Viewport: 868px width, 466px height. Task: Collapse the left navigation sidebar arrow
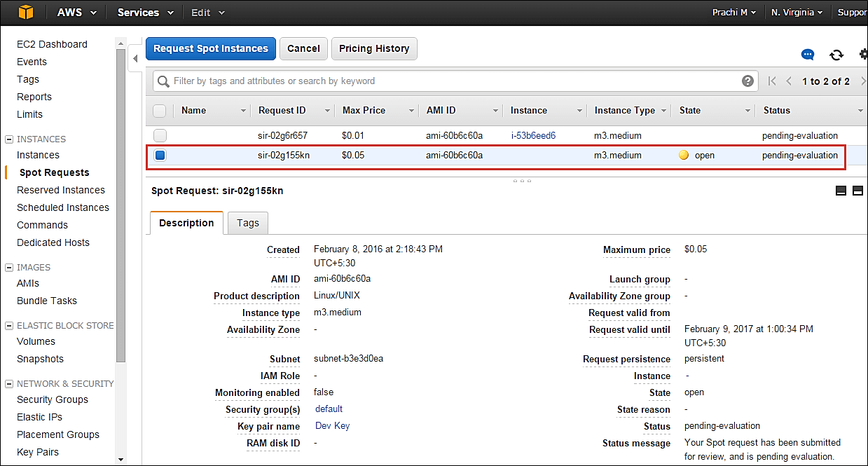coord(135,58)
